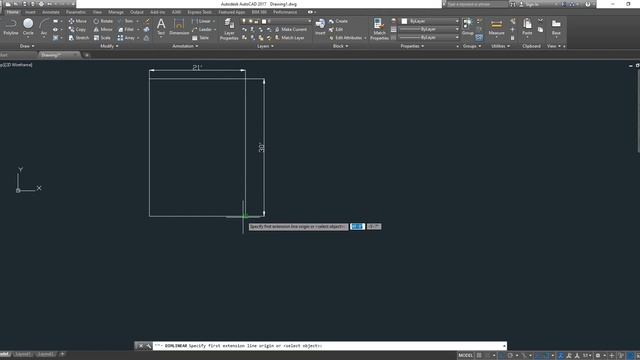Open the object color ByLayer dropdown

tap(430, 21)
